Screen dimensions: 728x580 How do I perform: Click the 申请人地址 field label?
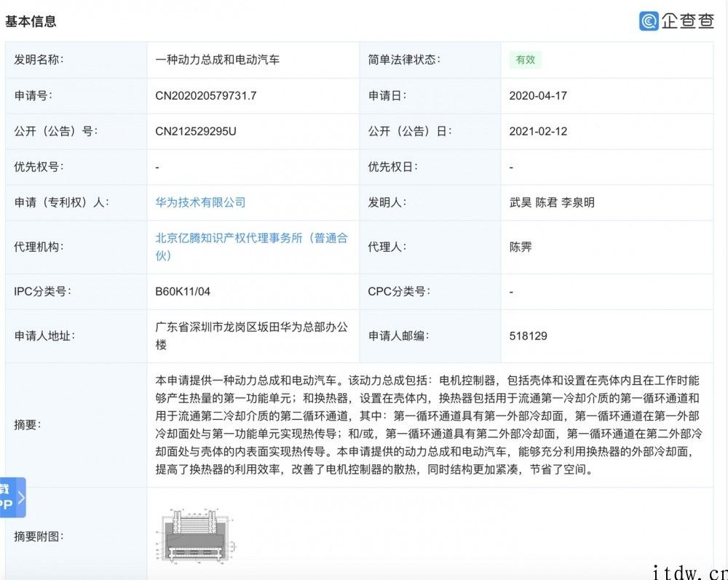pyautogui.click(x=44, y=336)
